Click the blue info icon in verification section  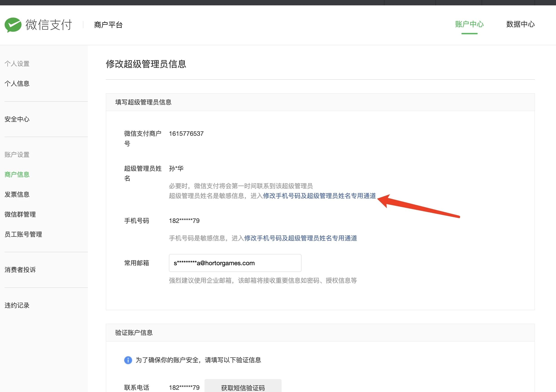point(128,360)
